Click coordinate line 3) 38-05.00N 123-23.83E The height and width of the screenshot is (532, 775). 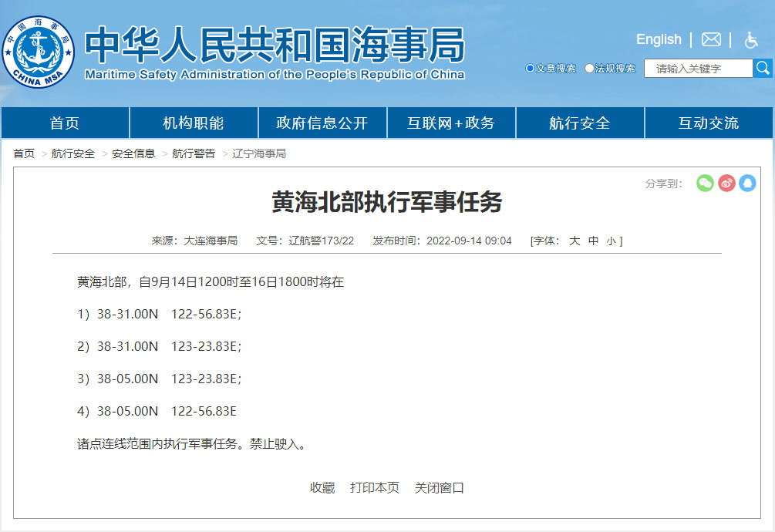click(160, 379)
